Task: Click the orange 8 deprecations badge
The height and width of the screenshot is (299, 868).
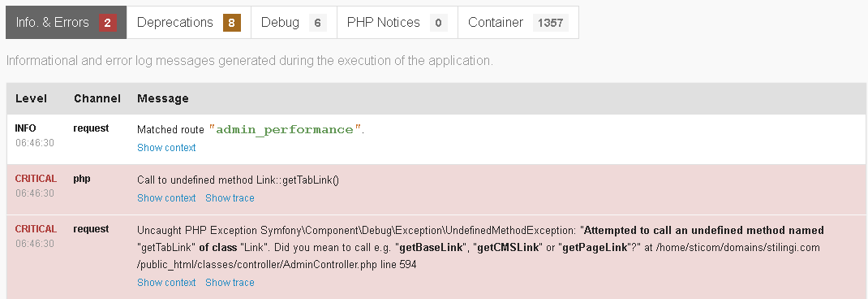Action: (x=232, y=23)
